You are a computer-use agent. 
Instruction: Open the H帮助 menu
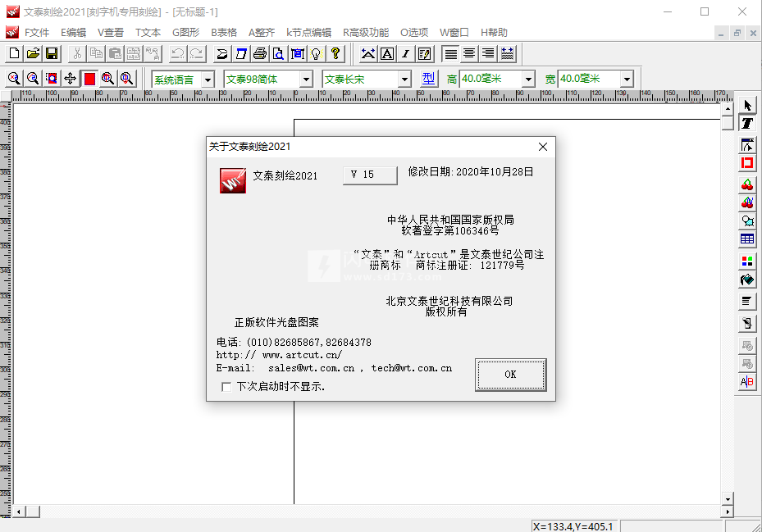click(495, 33)
